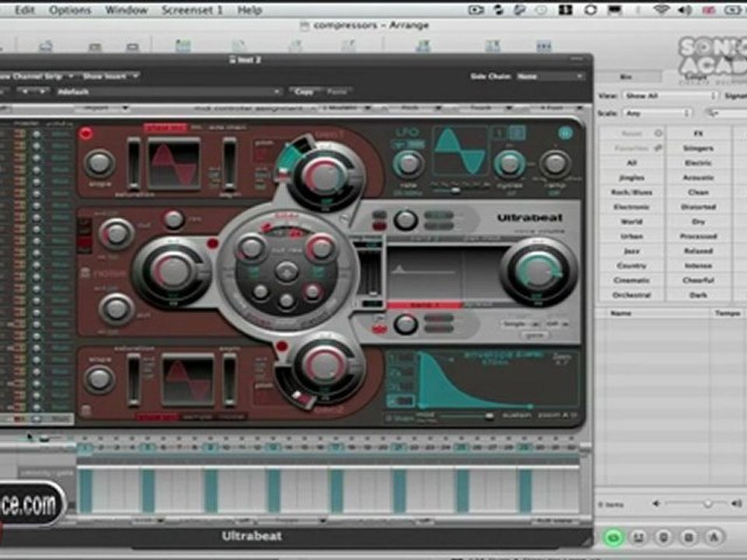Toggle Oscillator 2 red power button
This screenshot has height=560, width=747.
(282, 346)
